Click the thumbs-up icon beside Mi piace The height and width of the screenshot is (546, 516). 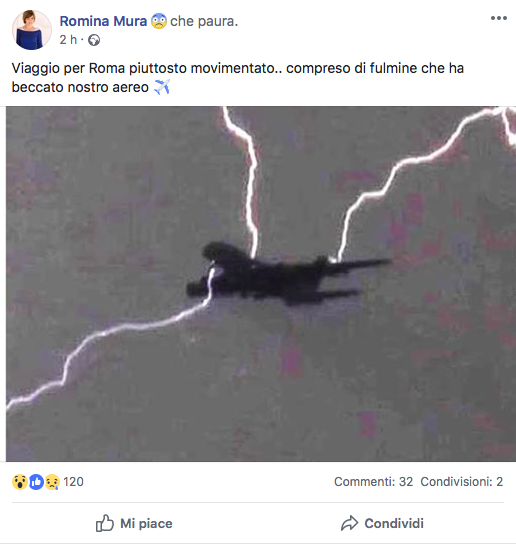[x=105, y=523]
